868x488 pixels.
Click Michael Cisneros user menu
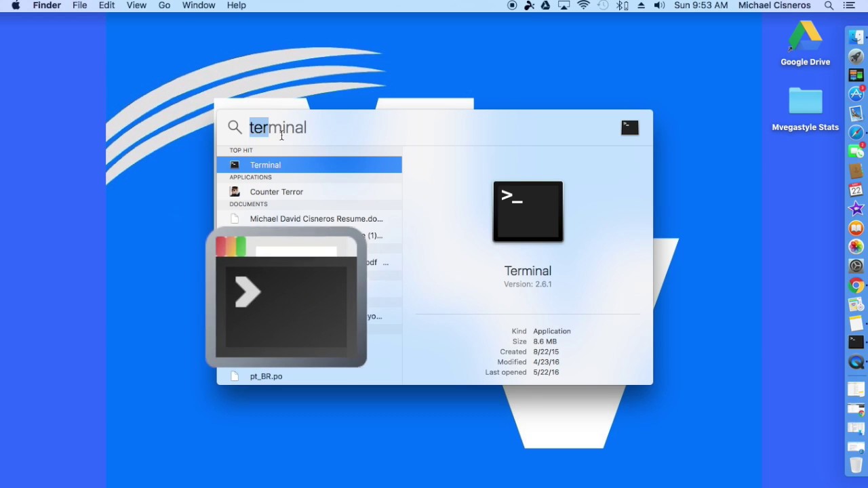[774, 5]
